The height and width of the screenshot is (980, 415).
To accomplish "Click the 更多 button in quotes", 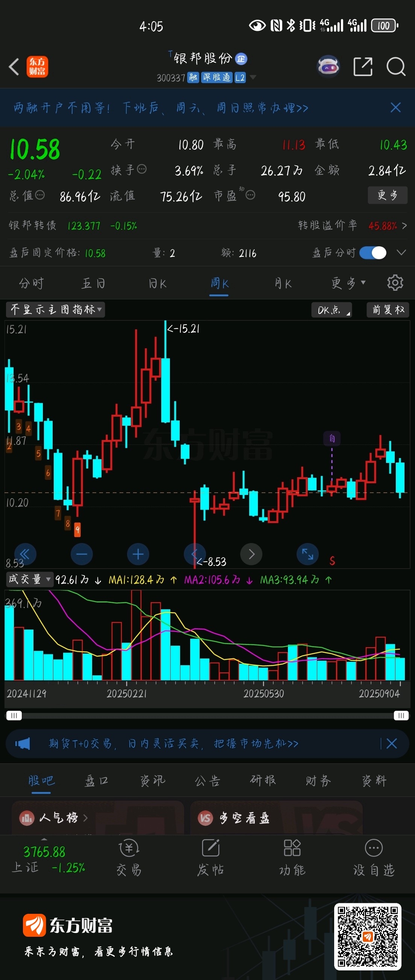I will click(x=387, y=195).
